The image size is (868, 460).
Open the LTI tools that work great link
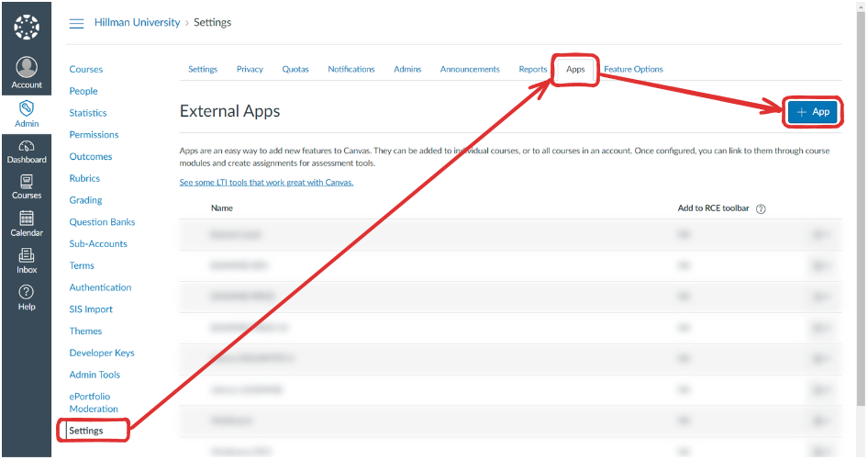(x=266, y=183)
